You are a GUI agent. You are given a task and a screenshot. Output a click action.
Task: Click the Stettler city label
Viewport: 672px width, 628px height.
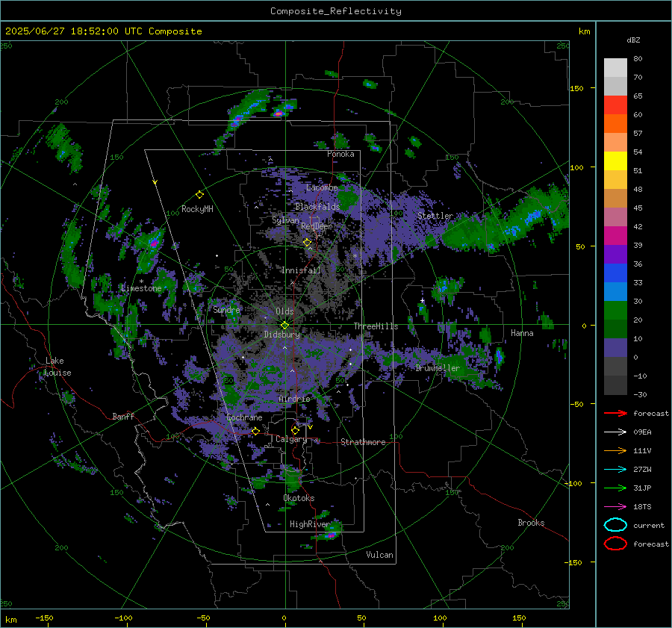[x=435, y=216]
